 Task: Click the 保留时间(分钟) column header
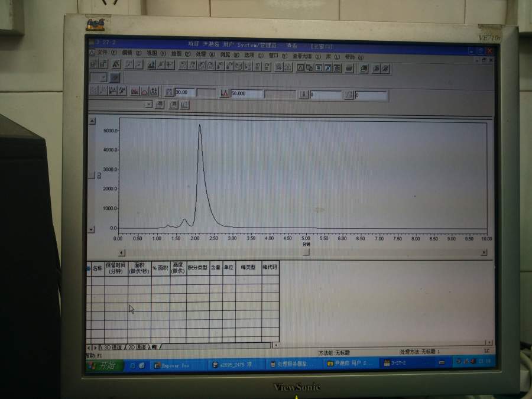116,268
